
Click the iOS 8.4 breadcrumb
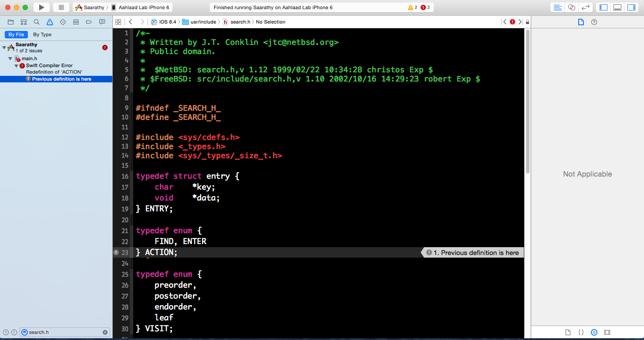click(x=164, y=22)
